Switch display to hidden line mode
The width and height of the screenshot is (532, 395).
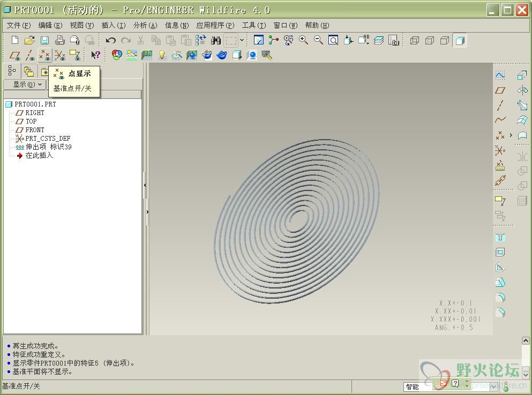click(430, 41)
